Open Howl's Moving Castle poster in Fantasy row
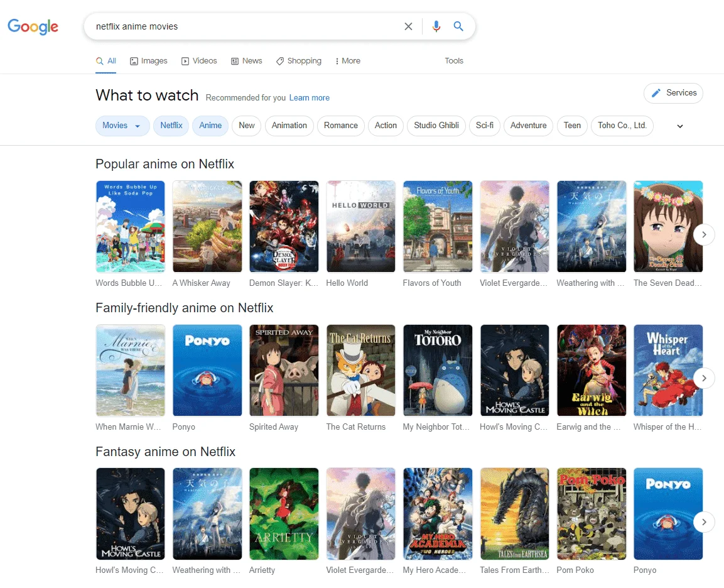724x588 pixels. point(130,514)
